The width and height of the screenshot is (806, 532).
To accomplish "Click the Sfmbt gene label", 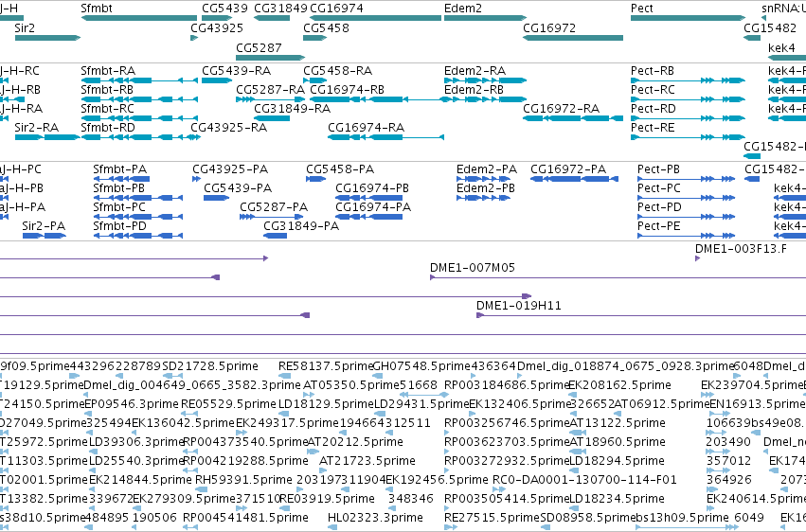I will 97,9.
